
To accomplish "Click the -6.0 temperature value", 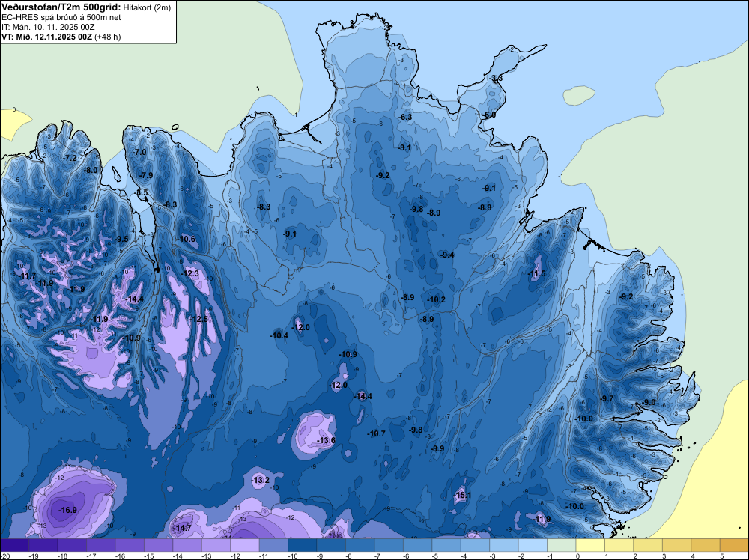I will click(488, 115).
